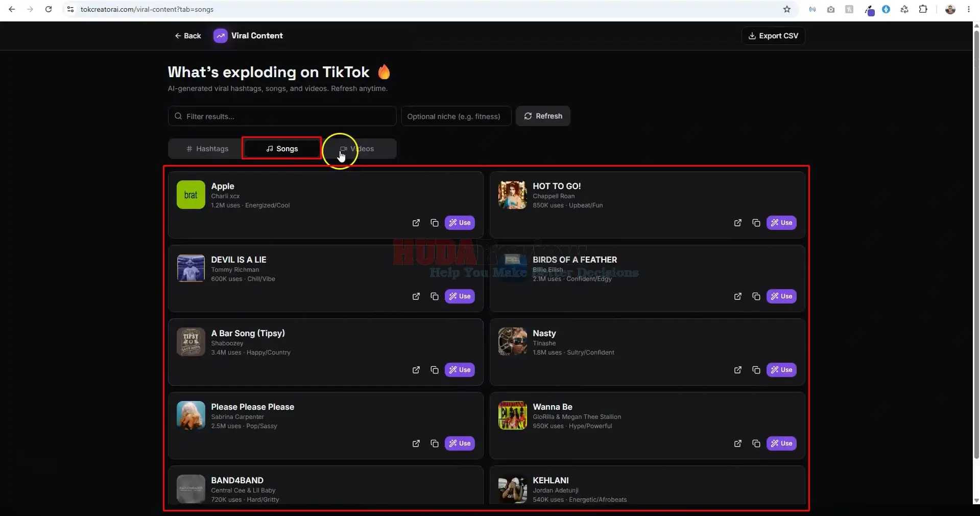Select the Songs tab
980x516 pixels.
point(282,149)
